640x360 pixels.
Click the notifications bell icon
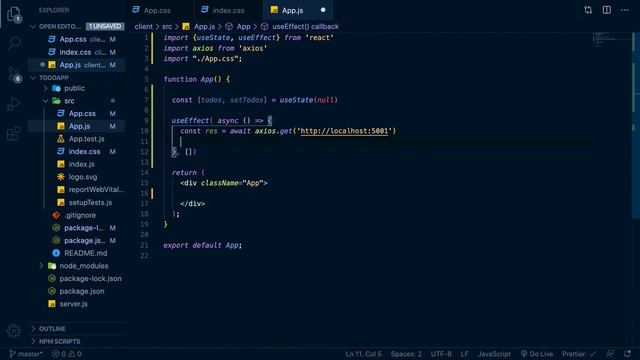point(627,354)
